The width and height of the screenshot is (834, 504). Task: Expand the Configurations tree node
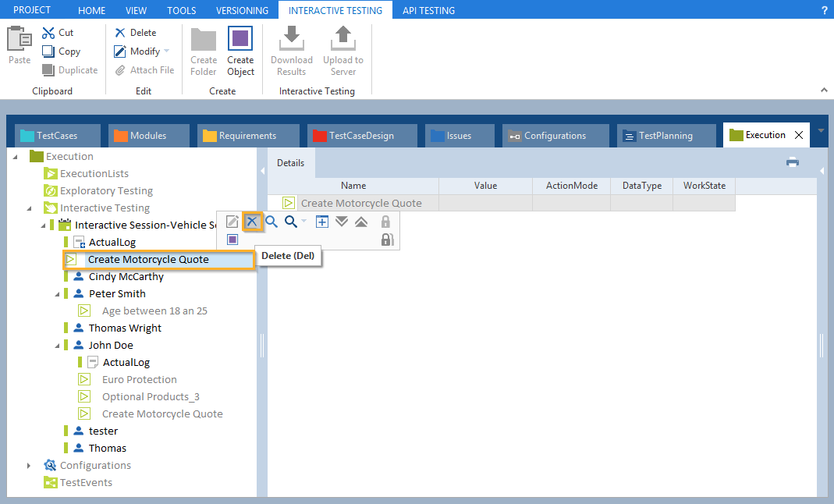click(x=29, y=466)
